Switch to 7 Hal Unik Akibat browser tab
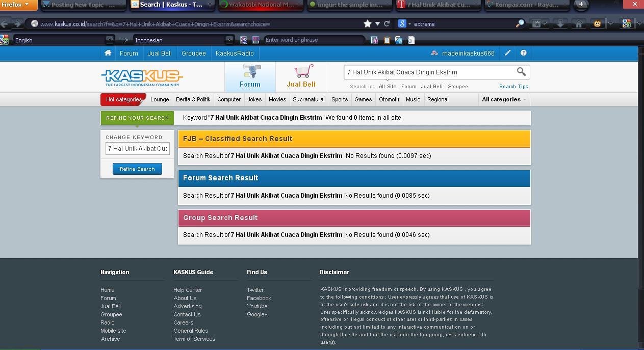This screenshot has width=644, height=350. pyautogui.click(x=437, y=5)
